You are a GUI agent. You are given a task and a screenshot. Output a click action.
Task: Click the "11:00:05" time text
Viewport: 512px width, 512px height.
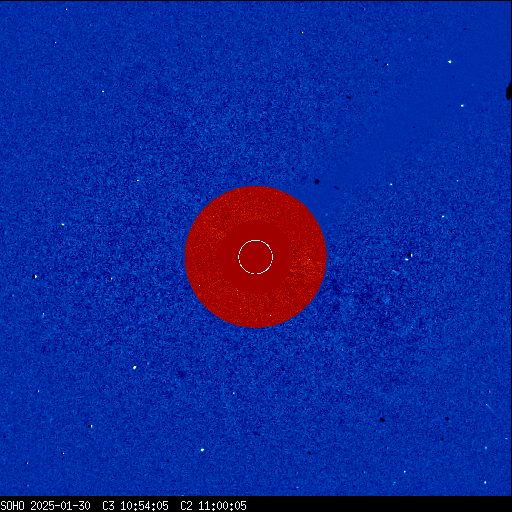[x=222, y=506]
